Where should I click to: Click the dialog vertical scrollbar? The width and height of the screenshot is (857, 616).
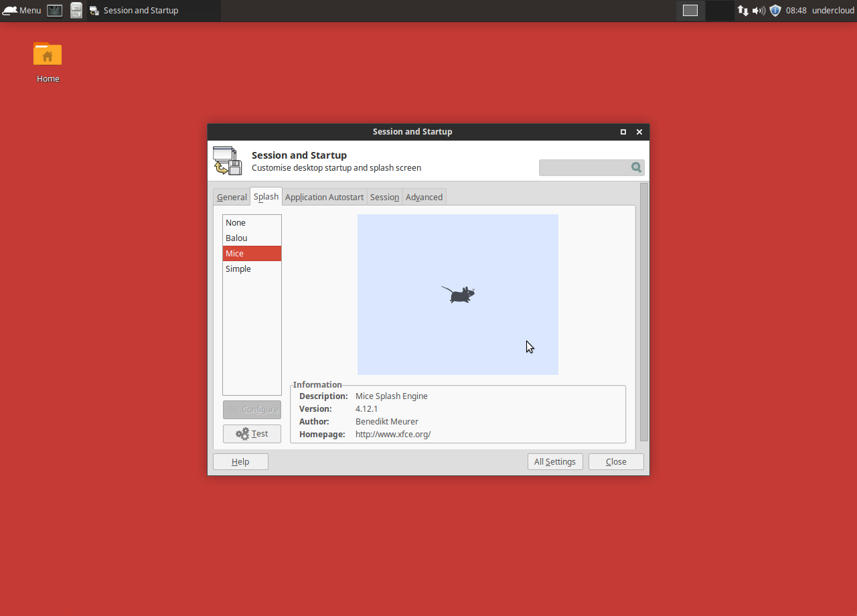(x=644, y=311)
